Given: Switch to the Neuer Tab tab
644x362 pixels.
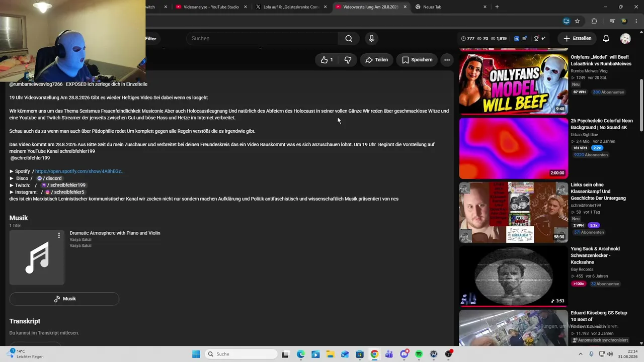Looking at the screenshot, I should (451, 7).
